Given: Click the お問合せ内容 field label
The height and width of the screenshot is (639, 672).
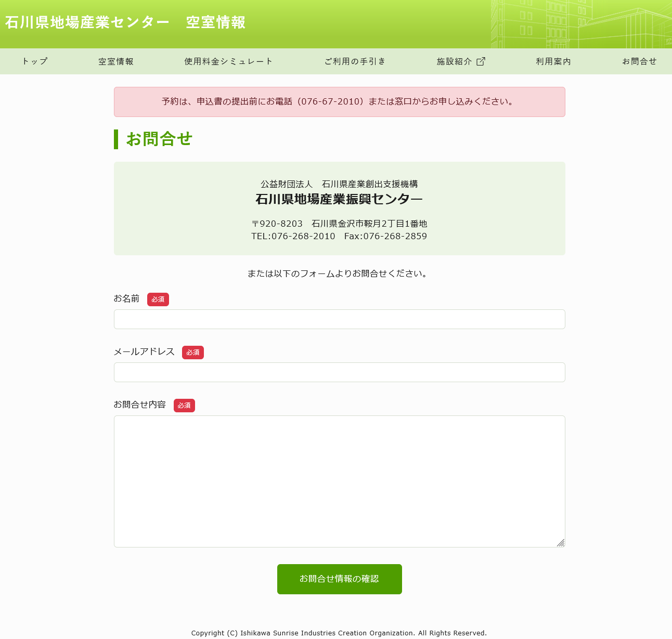Looking at the screenshot, I should pos(140,405).
